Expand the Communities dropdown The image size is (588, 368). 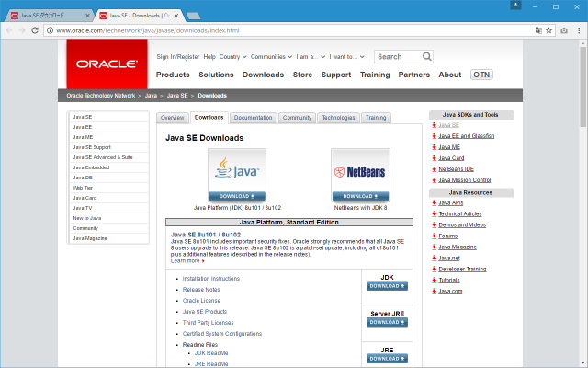tap(271, 57)
